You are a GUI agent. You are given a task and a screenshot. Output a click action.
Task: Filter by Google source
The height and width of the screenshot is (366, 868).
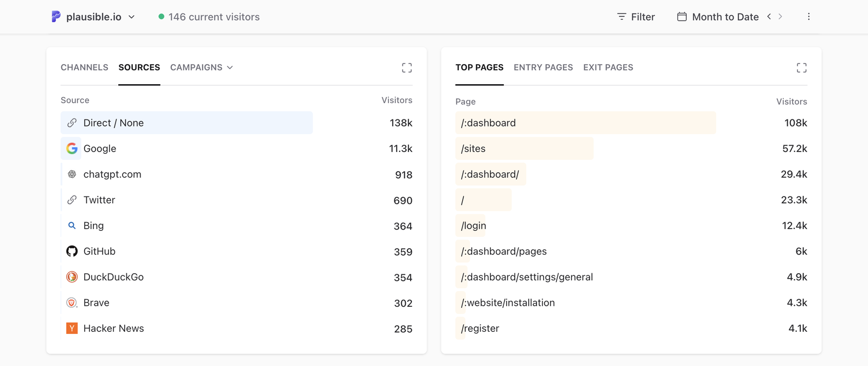point(100,148)
